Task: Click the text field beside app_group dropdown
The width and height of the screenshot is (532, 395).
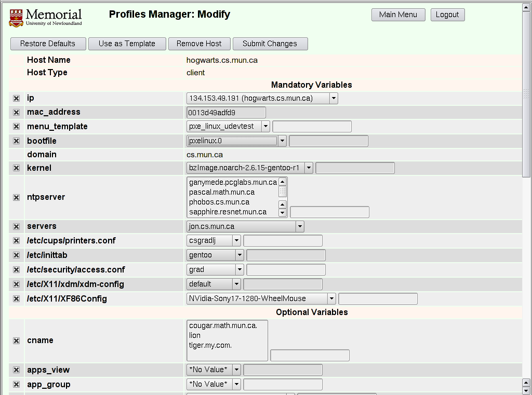Action: tap(283, 385)
